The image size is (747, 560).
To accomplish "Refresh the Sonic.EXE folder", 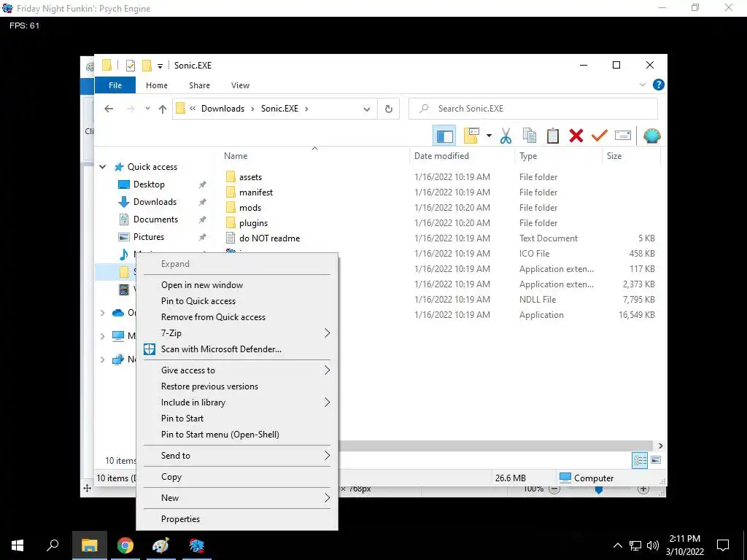I will [389, 109].
